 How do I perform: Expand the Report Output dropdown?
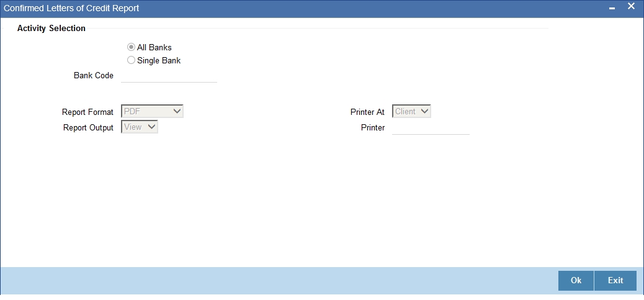140,127
